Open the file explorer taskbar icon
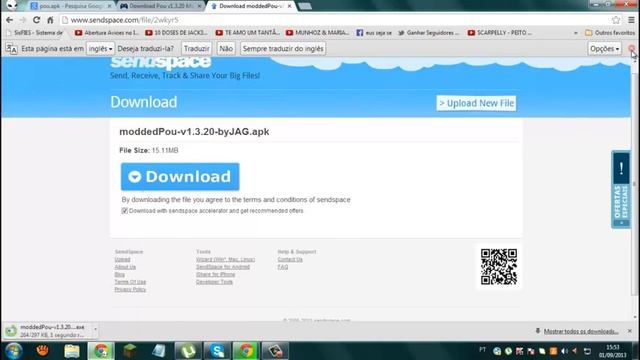This screenshot has height=360, width=640. 72,351
